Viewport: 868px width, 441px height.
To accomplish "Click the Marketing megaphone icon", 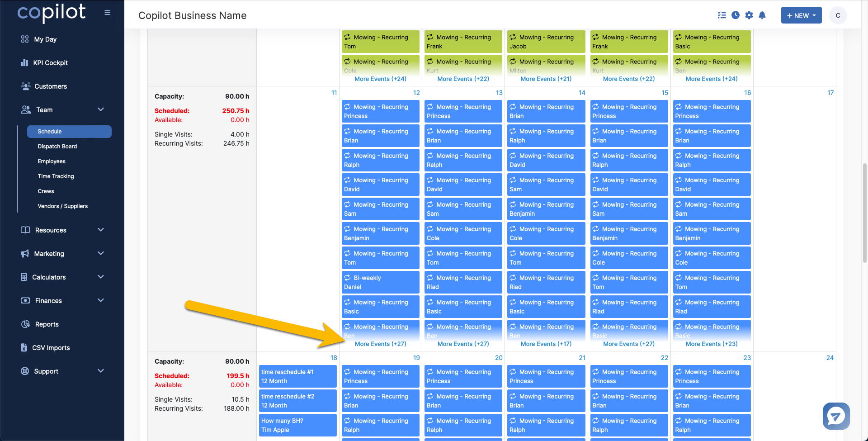I will click(x=25, y=254).
